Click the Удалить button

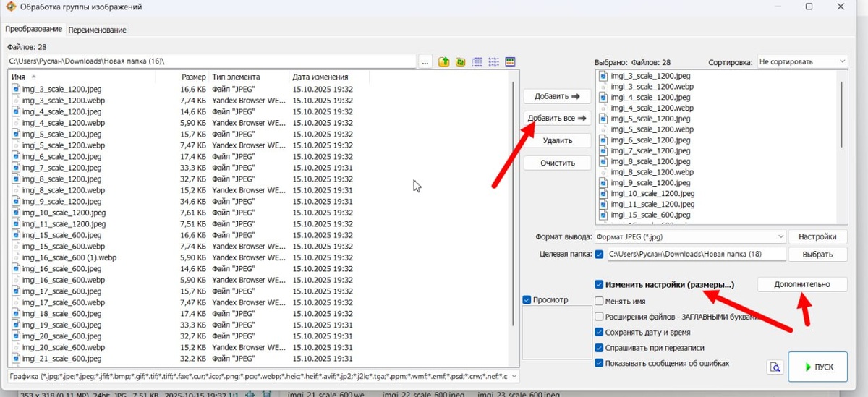click(557, 140)
